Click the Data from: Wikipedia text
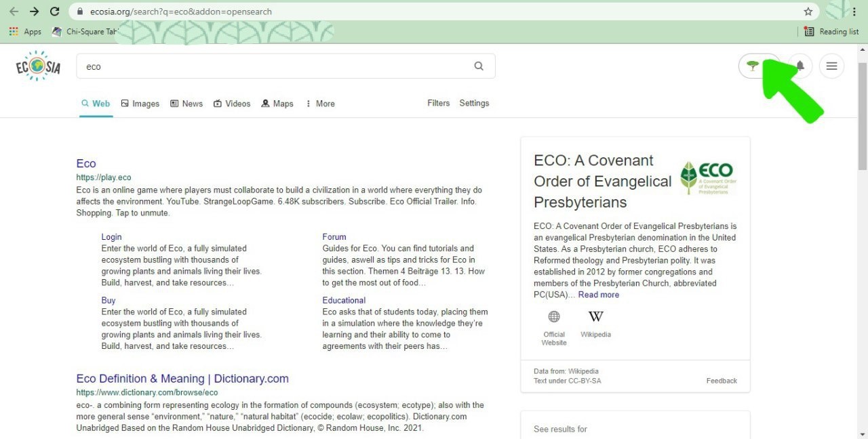 pos(566,371)
